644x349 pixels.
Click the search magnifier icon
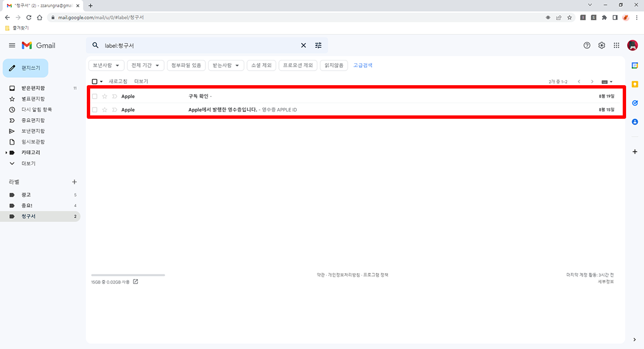point(95,45)
